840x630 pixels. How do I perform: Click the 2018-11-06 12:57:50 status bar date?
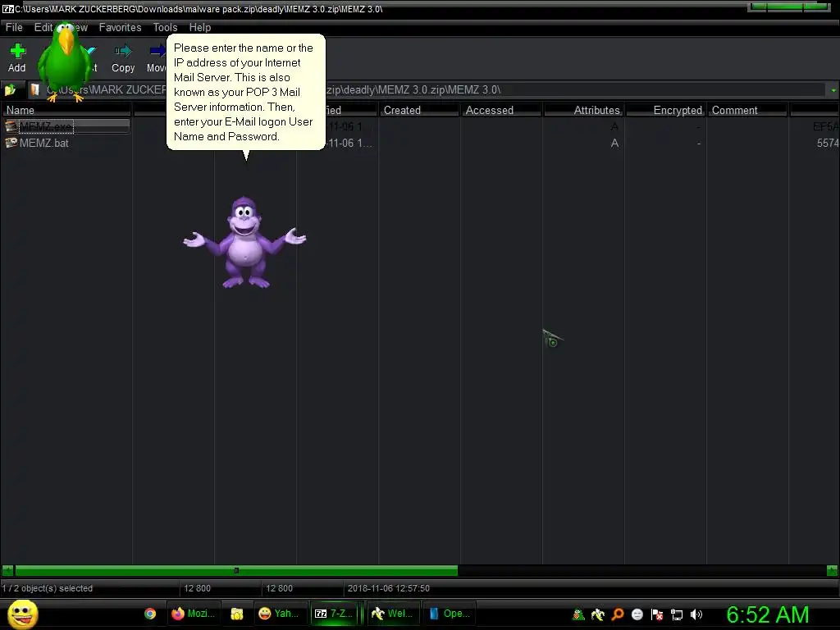click(x=388, y=588)
